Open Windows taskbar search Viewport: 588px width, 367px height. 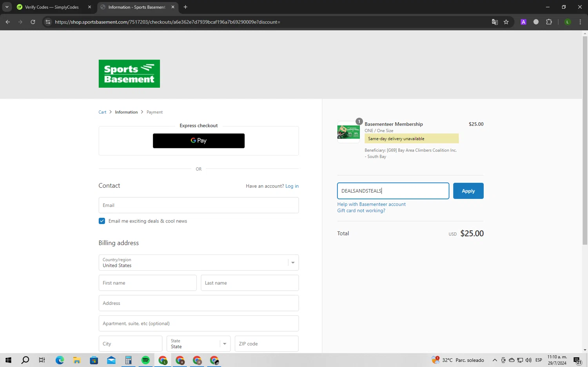pos(25,360)
